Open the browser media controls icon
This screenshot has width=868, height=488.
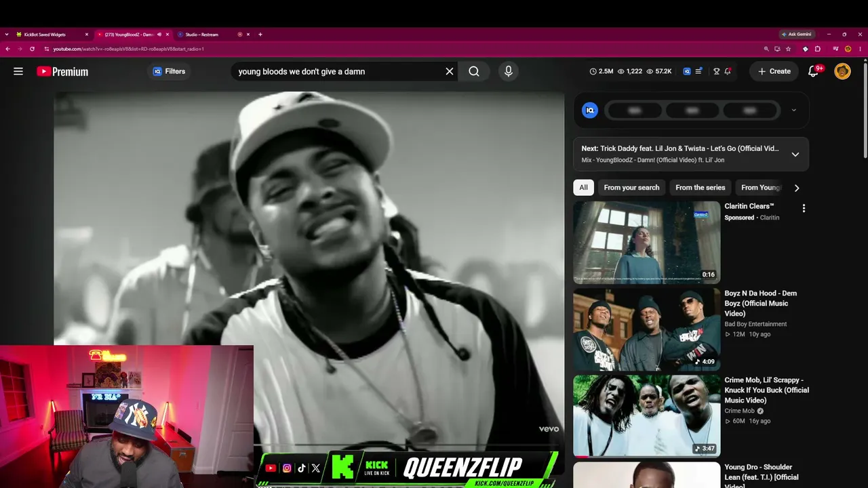(835, 49)
